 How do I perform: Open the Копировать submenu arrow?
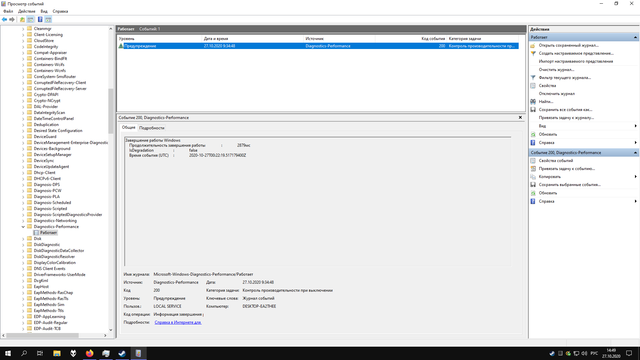pyautogui.click(x=636, y=177)
